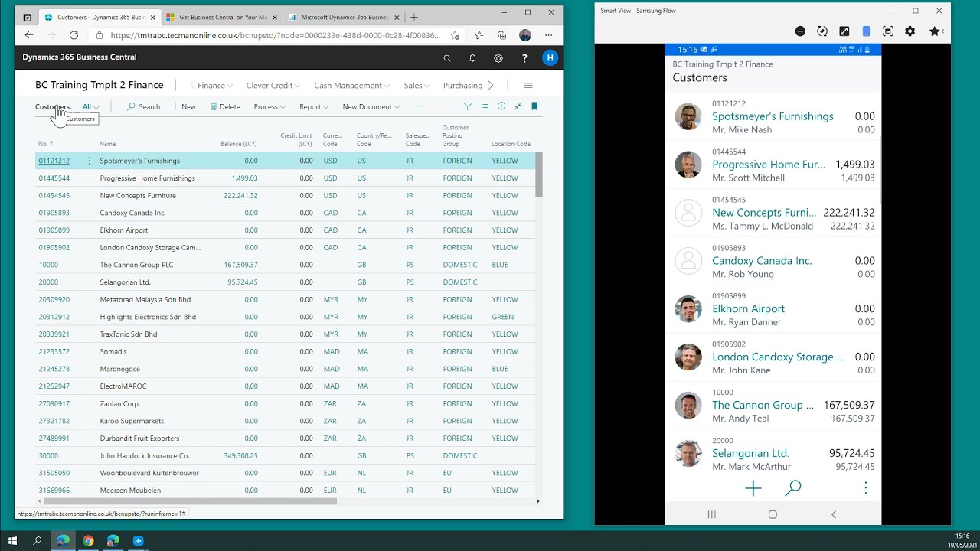Open browser settings three-dot menu
The height and width of the screenshot is (551, 980).
548,35
